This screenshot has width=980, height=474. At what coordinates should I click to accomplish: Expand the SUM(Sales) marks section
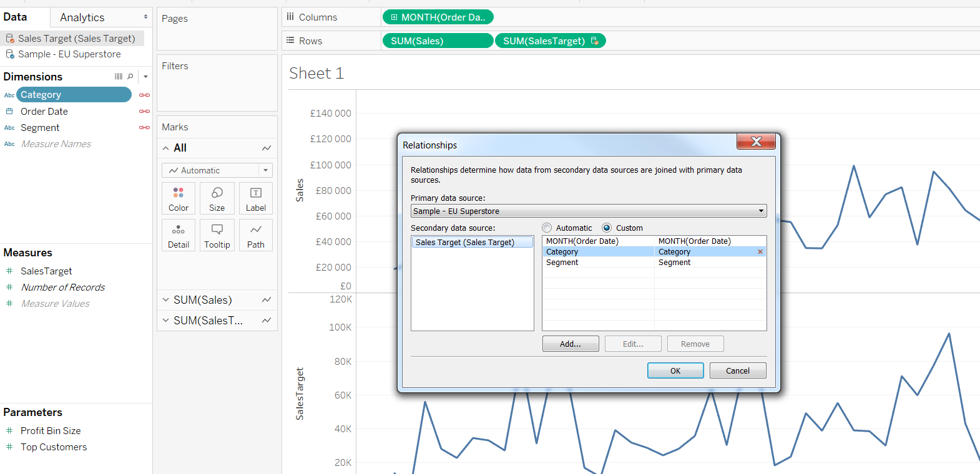[x=166, y=300]
